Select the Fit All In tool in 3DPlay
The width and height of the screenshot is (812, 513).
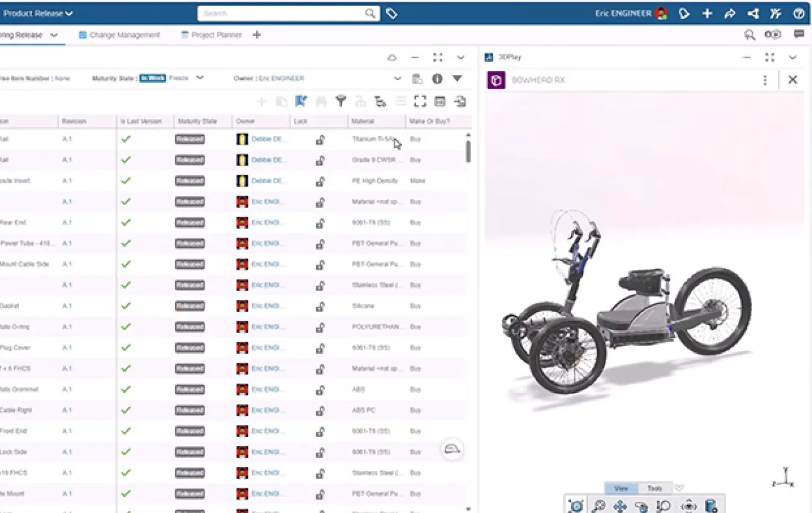coord(576,506)
